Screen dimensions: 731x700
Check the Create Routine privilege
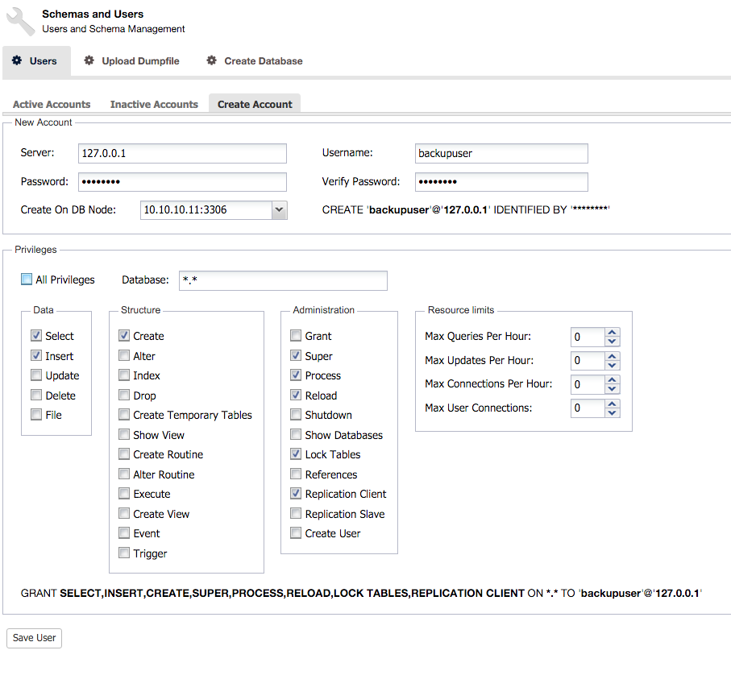coord(123,454)
